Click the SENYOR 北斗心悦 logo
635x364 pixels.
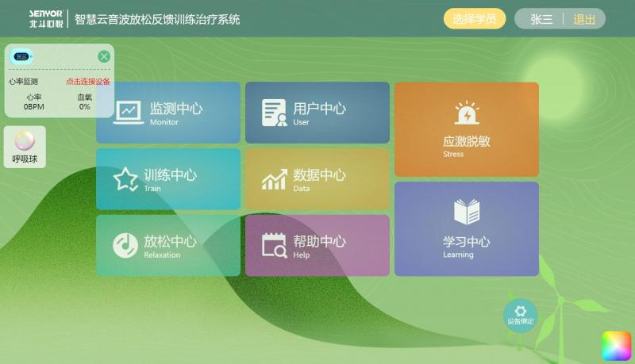[46, 18]
